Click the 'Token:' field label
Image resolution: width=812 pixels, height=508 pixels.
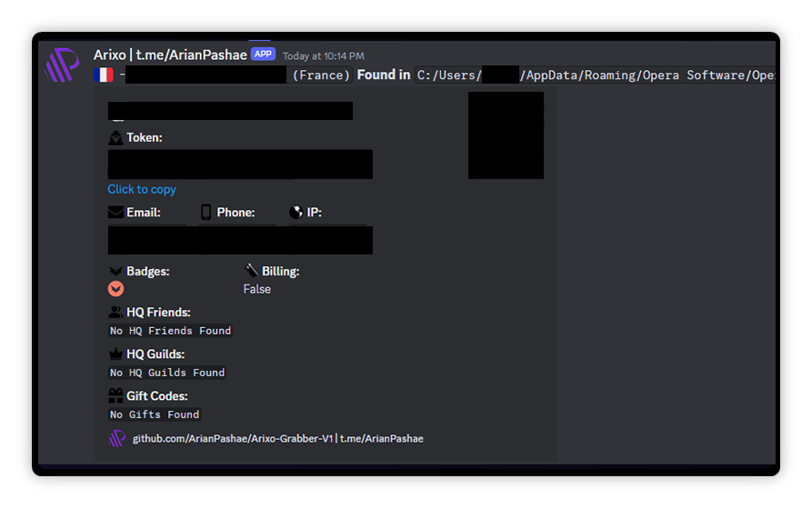coord(145,137)
